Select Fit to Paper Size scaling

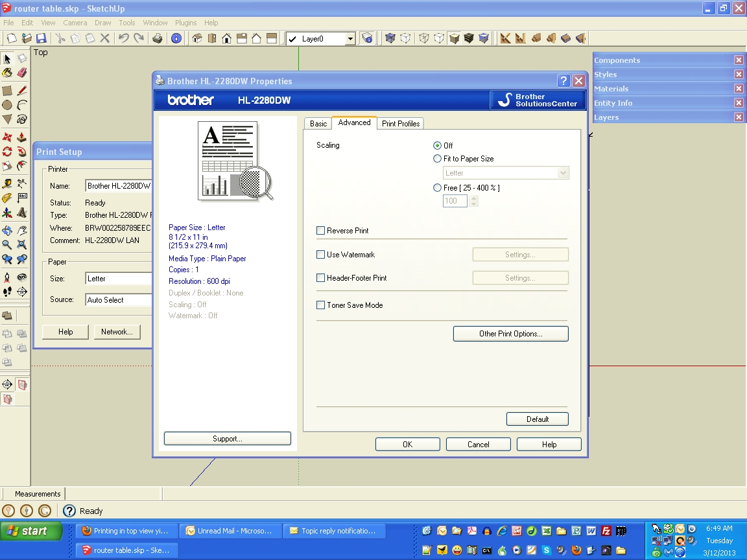tap(438, 159)
